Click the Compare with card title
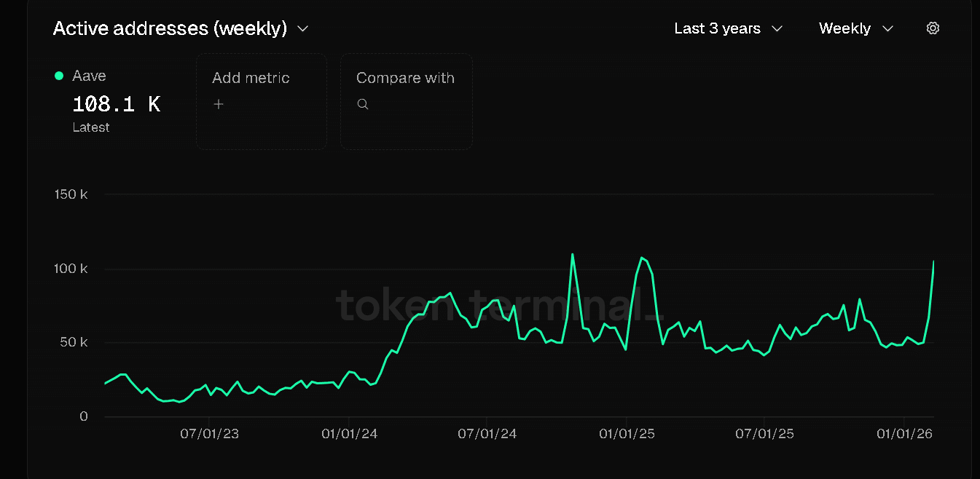This screenshot has width=980, height=479. point(405,78)
